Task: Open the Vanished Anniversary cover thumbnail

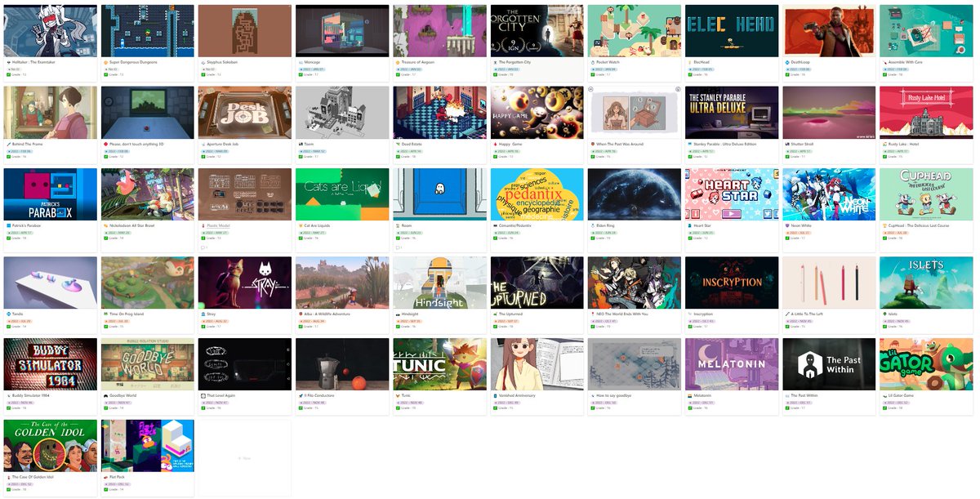Action: coord(536,364)
